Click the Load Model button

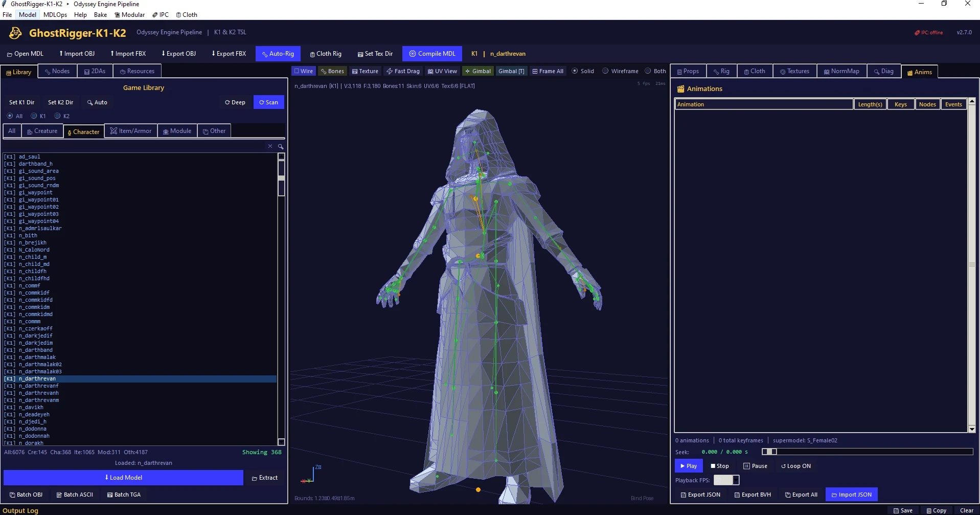(123, 478)
